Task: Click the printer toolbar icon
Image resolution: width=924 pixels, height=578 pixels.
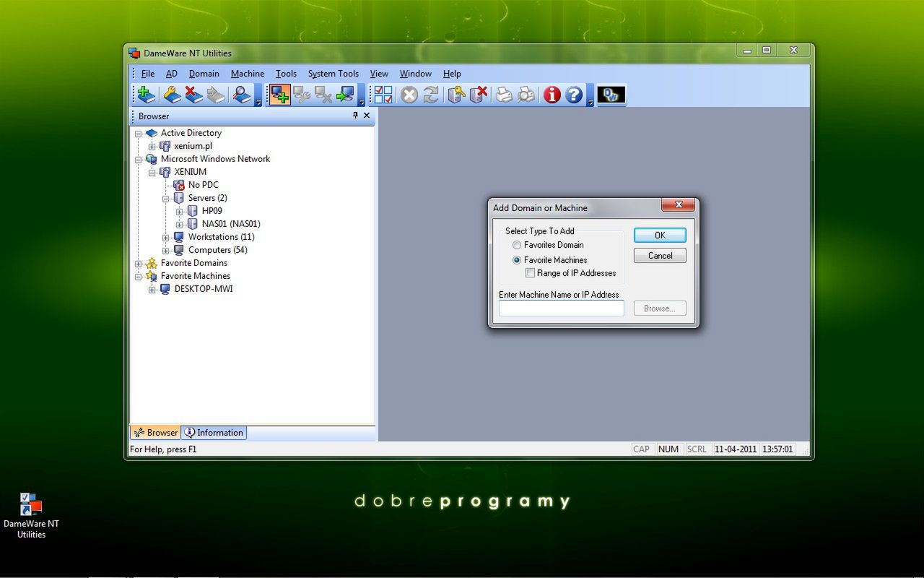Action: coord(504,95)
